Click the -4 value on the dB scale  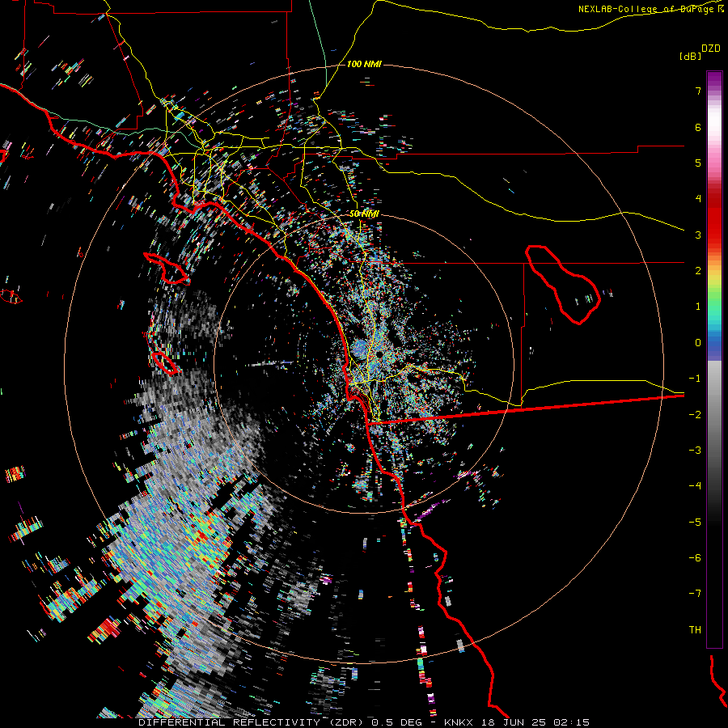pyautogui.click(x=695, y=486)
